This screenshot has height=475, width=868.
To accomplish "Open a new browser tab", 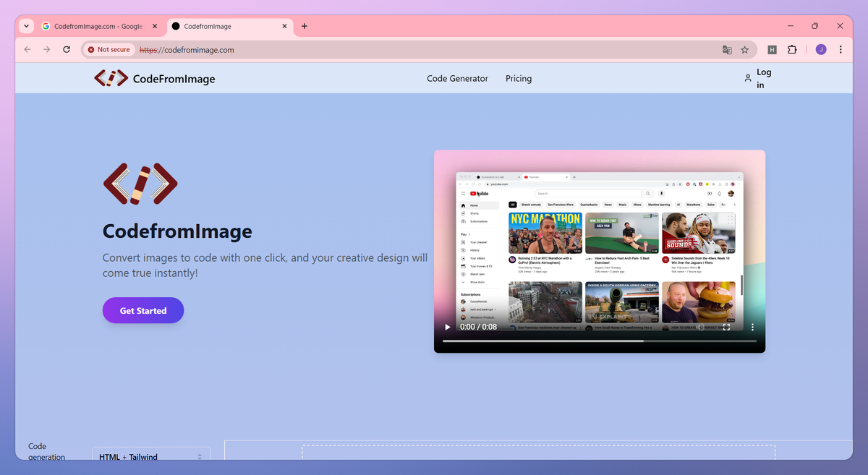I will [x=305, y=26].
